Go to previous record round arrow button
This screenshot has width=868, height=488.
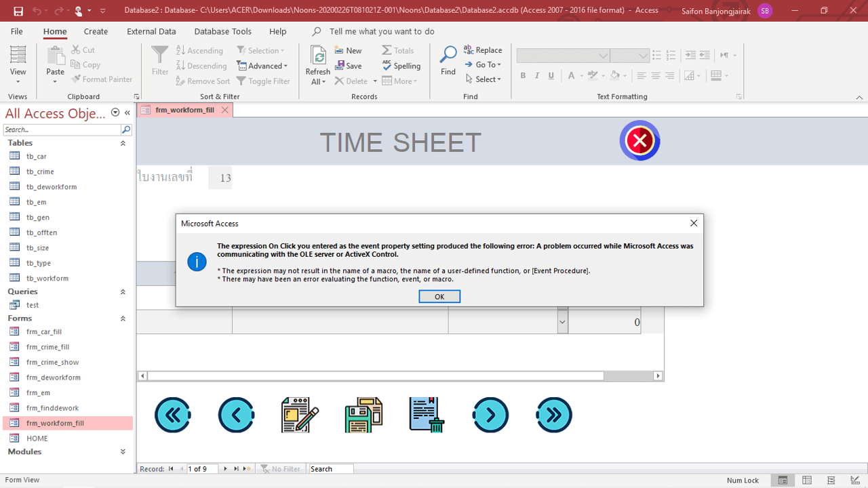pos(236,415)
